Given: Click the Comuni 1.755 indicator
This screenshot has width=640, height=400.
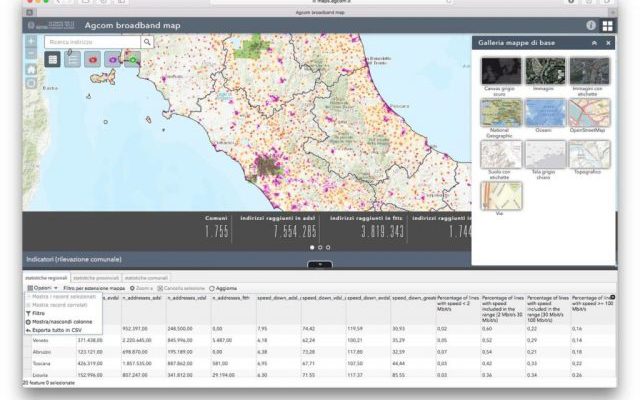Looking at the screenshot, I should coord(217,228).
